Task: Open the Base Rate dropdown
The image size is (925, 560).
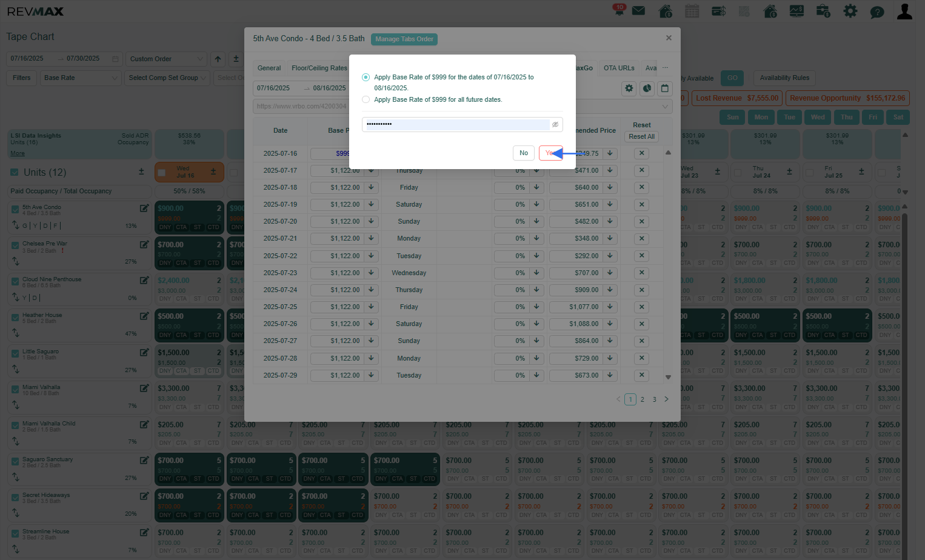Action: click(81, 78)
